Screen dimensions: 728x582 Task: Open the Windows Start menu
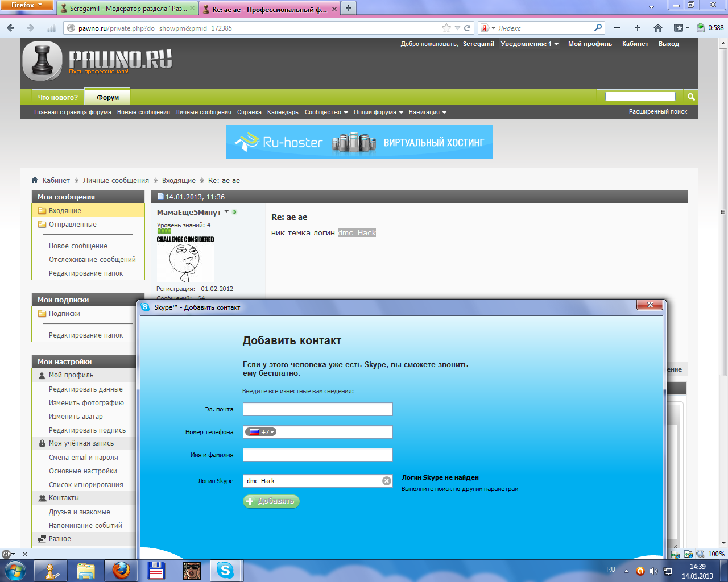pos(15,570)
